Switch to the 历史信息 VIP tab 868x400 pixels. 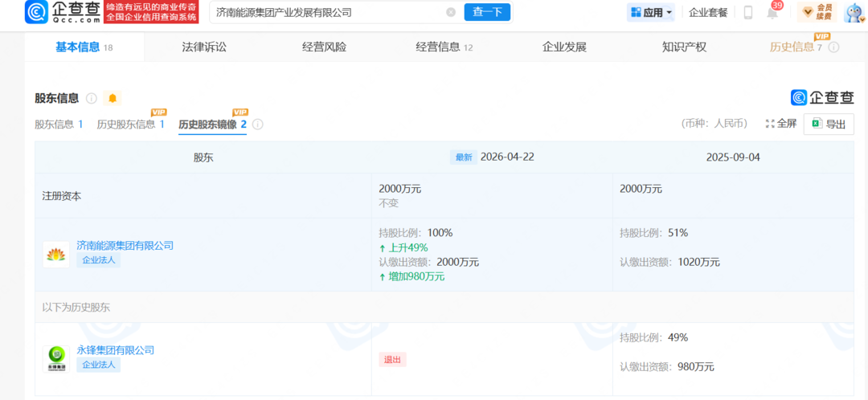[x=796, y=47]
